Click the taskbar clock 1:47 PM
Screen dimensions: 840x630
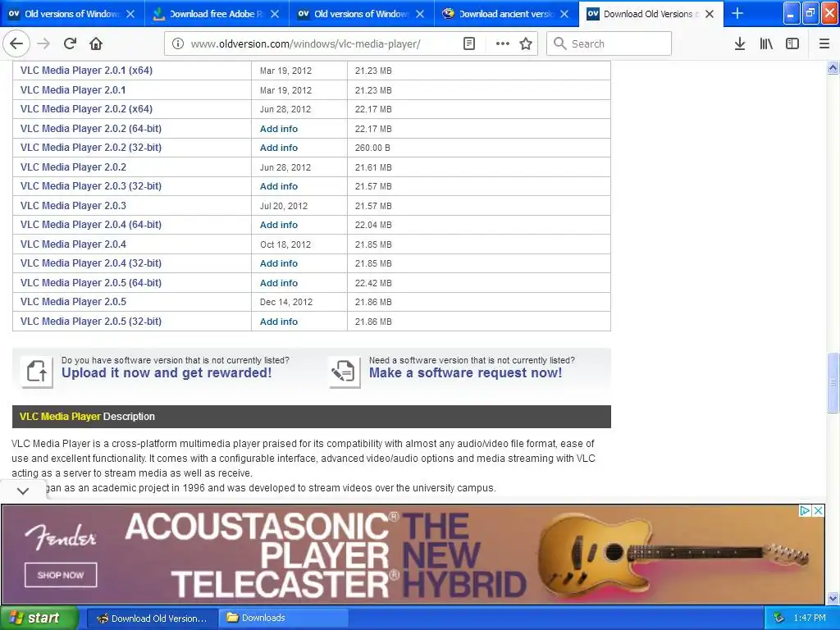click(810, 618)
